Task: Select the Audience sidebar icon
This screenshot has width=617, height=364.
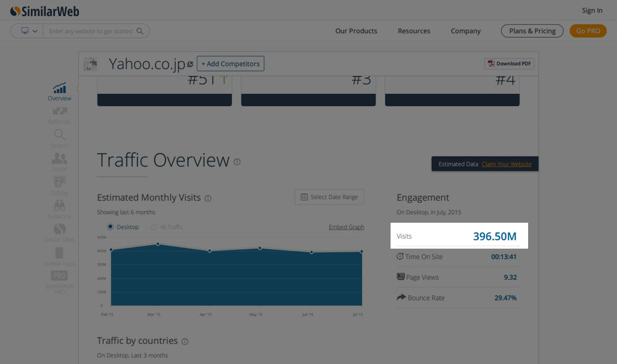Action: (59, 210)
